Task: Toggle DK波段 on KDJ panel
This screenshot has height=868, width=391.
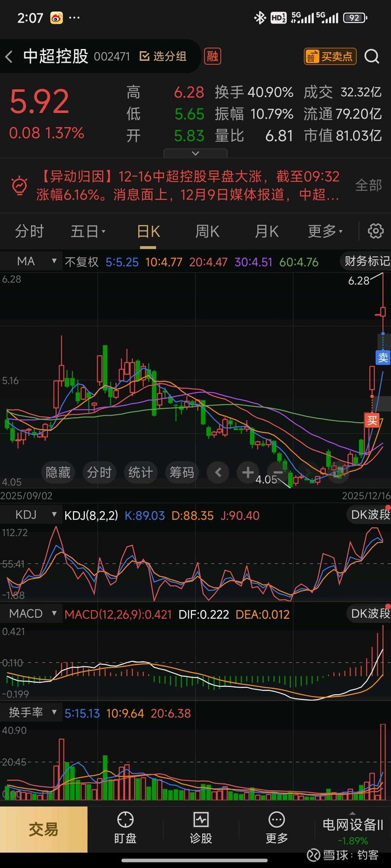Action: click(x=370, y=515)
